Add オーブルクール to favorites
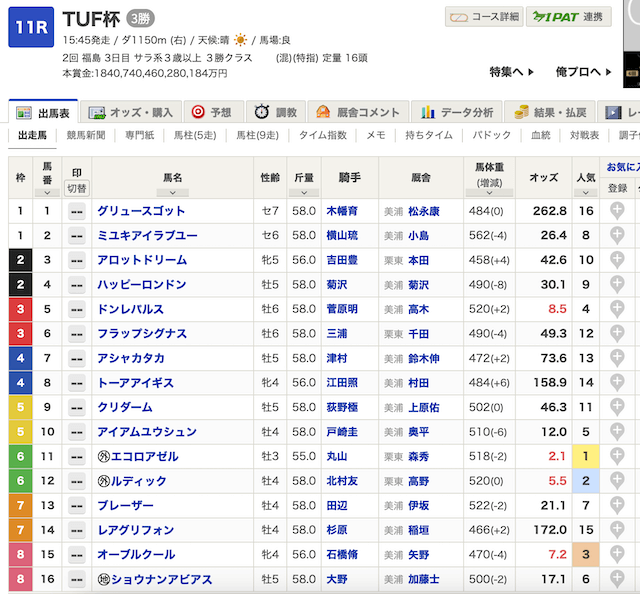This screenshot has height=594, width=640. coord(617,554)
